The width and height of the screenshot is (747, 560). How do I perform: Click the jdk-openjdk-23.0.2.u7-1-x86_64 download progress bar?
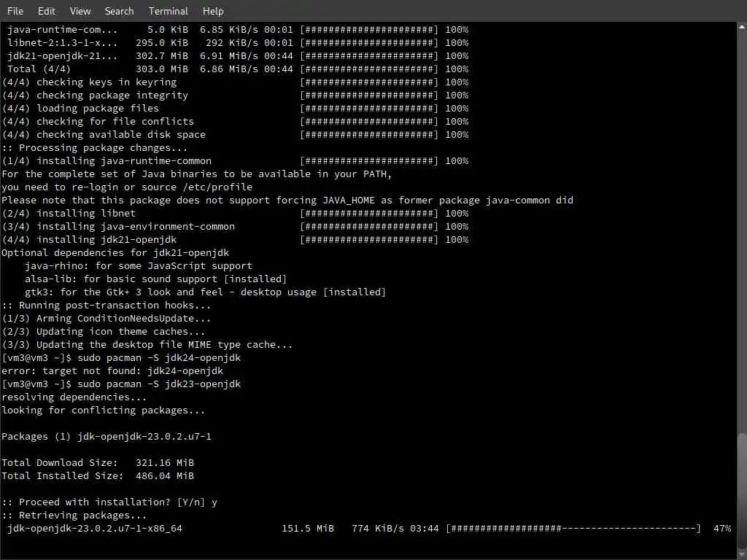573,529
